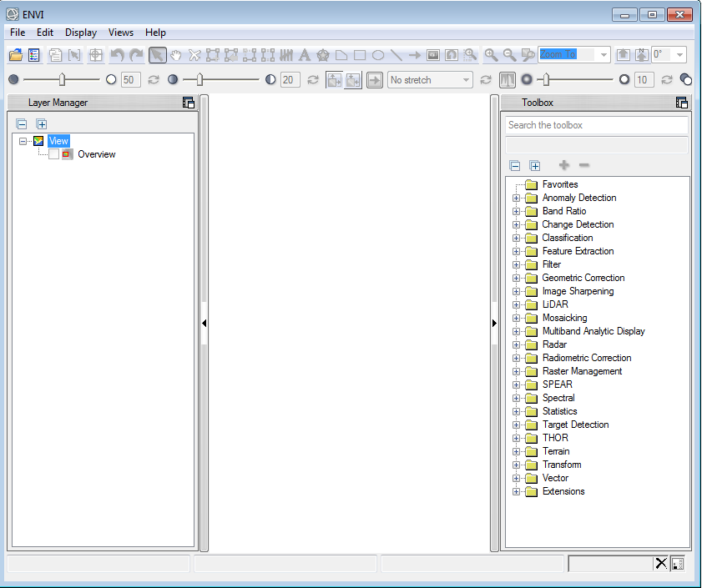Activate the Pan hand tool
702x588 pixels.
[176, 55]
